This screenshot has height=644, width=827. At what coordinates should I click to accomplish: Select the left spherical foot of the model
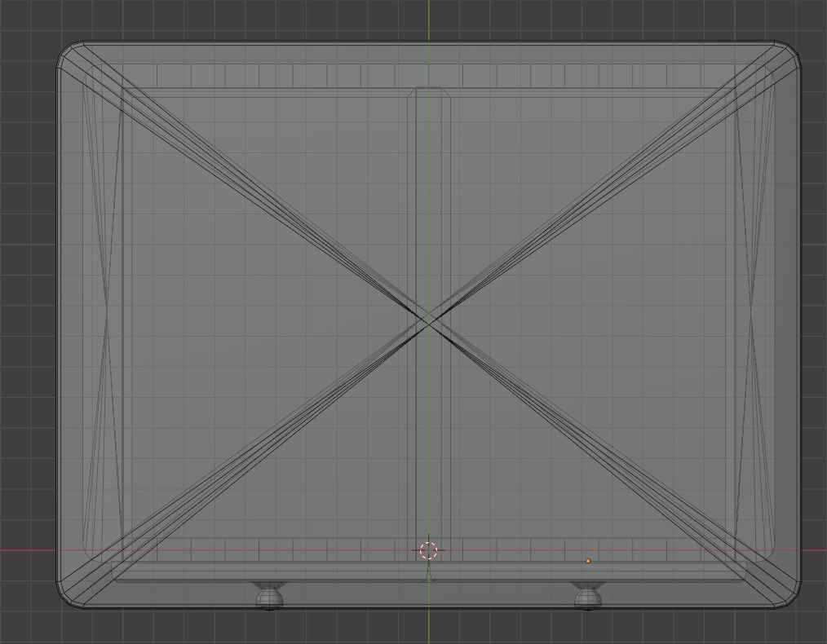(269, 598)
